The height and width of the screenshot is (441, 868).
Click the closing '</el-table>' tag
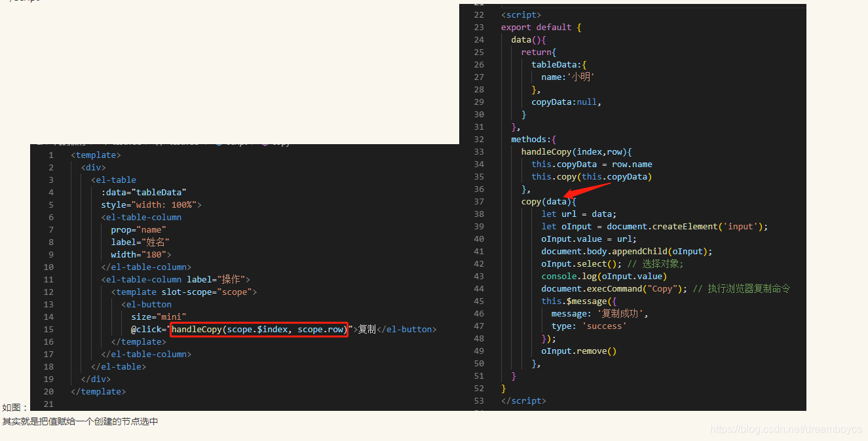coord(119,367)
